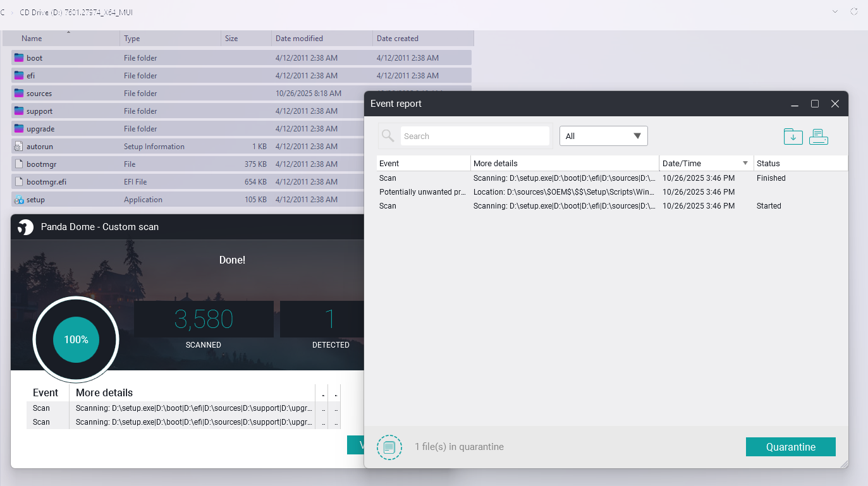The image size is (868, 486).
Task: Expand the breadcrumb chevron before CD Drive
Action: click(13, 12)
